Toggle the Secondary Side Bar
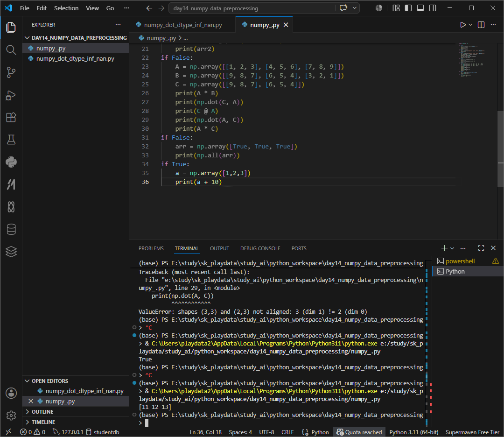This screenshot has width=504, height=437. (x=433, y=8)
